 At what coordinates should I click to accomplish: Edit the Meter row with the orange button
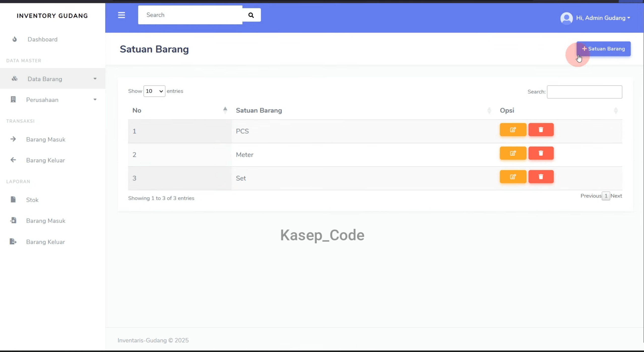pyautogui.click(x=513, y=153)
